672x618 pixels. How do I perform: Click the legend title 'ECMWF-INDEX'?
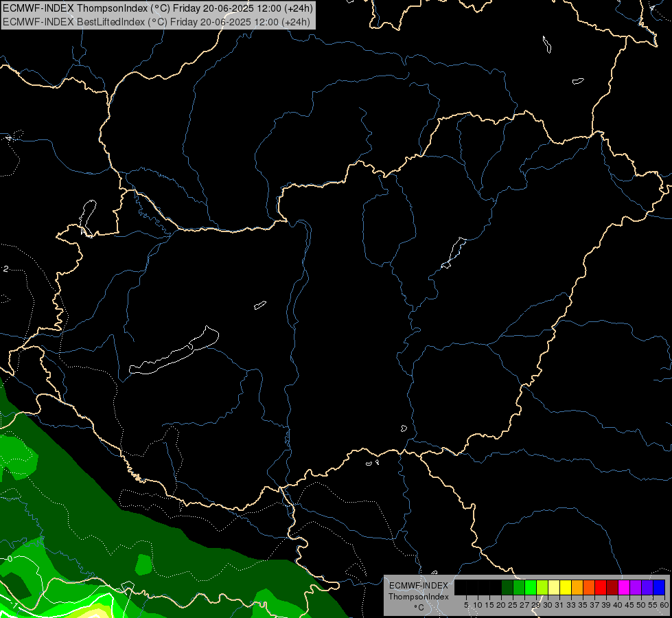point(419,586)
